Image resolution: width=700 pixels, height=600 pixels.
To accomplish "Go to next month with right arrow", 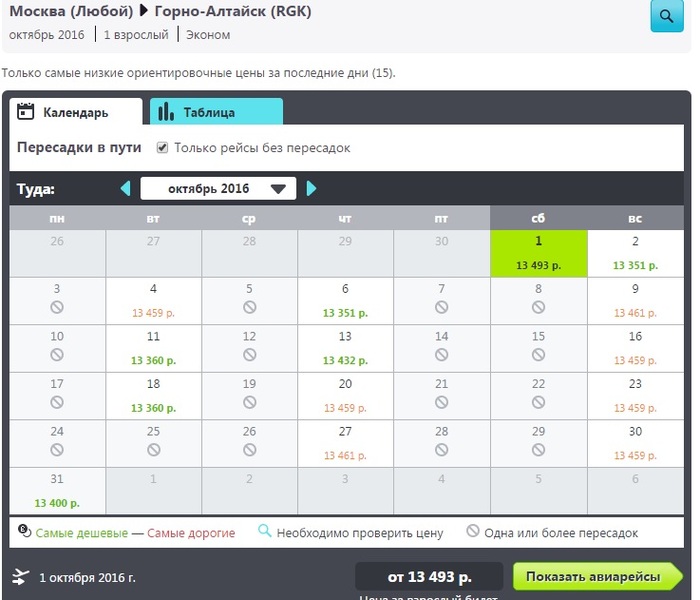I will [311, 188].
